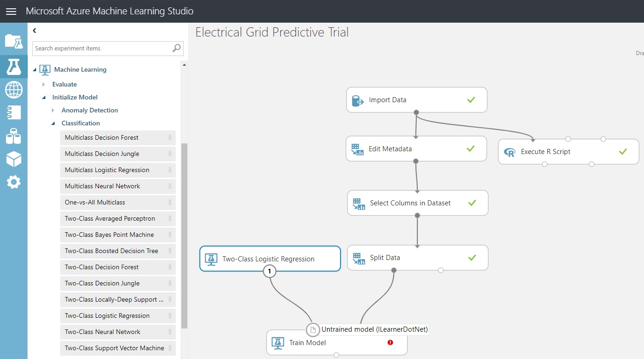Expand the Anomaly Detection node
The image size is (644, 359).
click(x=53, y=110)
